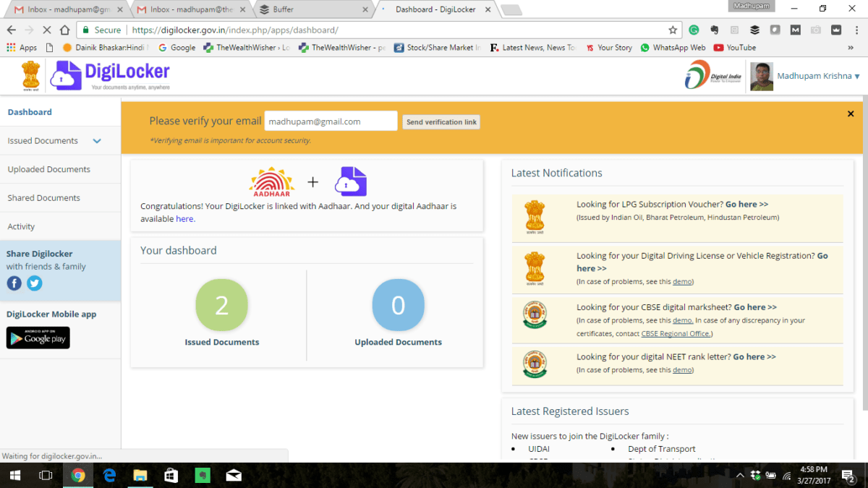The width and height of the screenshot is (868, 488).
Task: Open the YouTube bookmark
Action: click(x=734, y=48)
